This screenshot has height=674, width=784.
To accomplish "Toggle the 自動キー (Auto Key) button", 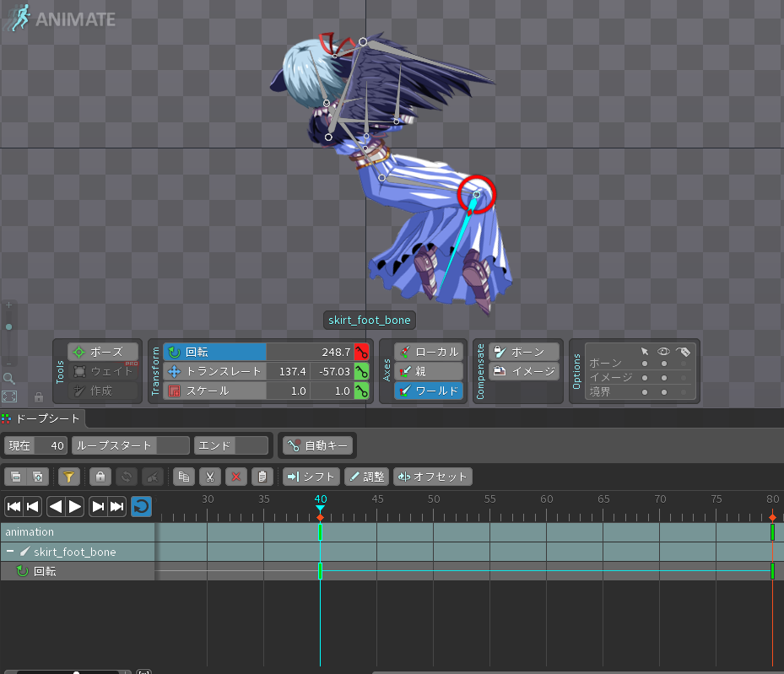I will 318,445.
